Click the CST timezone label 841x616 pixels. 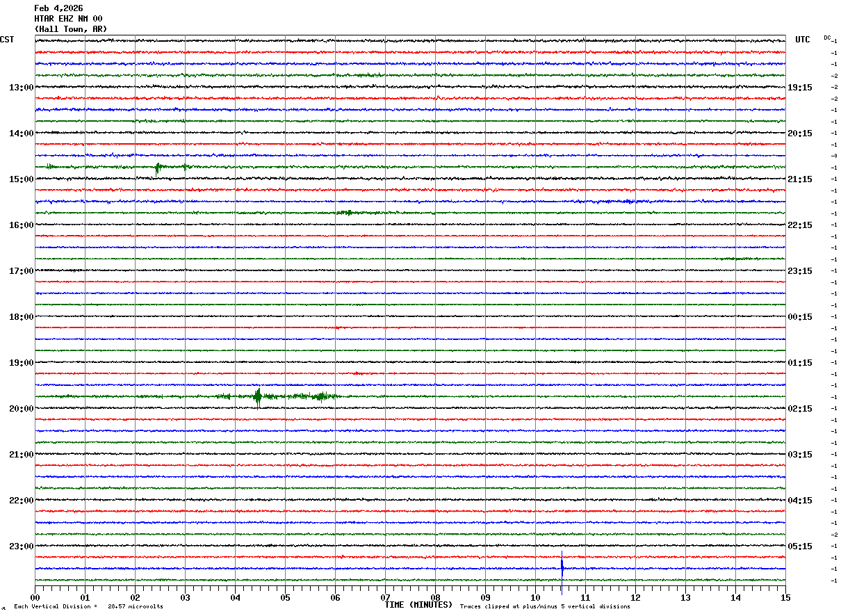click(x=7, y=40)
